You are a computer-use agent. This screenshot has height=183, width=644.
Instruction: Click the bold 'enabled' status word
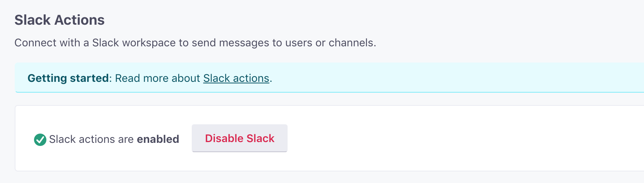158,139
